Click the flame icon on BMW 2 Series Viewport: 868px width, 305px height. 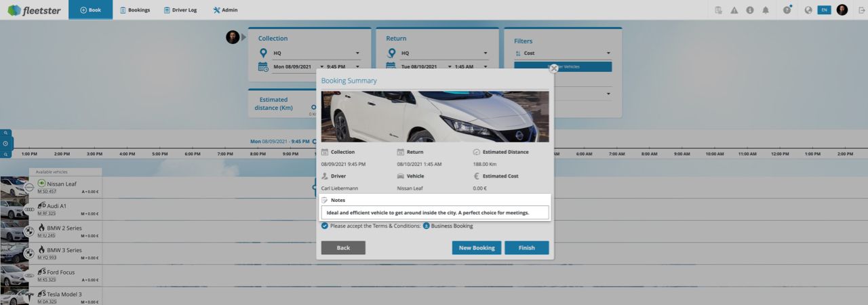coord(41,228)
